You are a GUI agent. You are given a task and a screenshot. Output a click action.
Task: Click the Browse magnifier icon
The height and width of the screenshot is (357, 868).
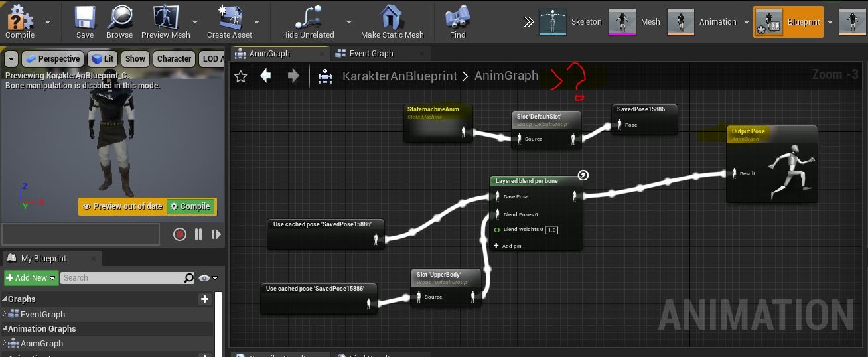pyautogui.click(x=119, y=16)
